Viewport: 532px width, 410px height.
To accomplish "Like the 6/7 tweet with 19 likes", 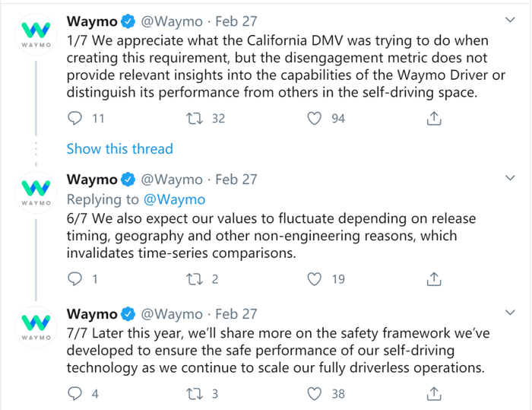I will 315,279.
